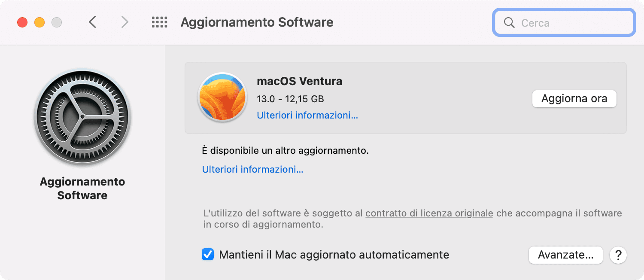Minimize the window with the yellow button
The height and width of the screenshot is (280, 644).
(x=39, y=22)
